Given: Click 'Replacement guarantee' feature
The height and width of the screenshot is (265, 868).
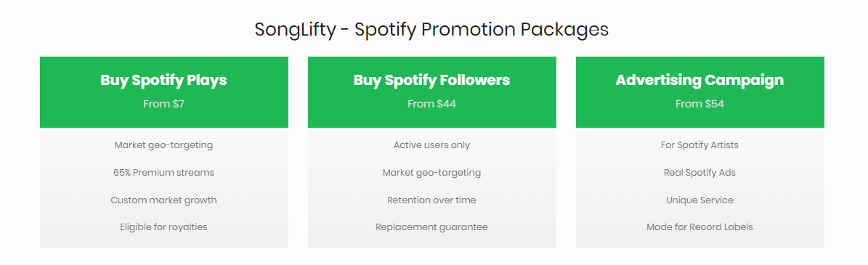Looking at the screenshot, I should tap(431, 227).
